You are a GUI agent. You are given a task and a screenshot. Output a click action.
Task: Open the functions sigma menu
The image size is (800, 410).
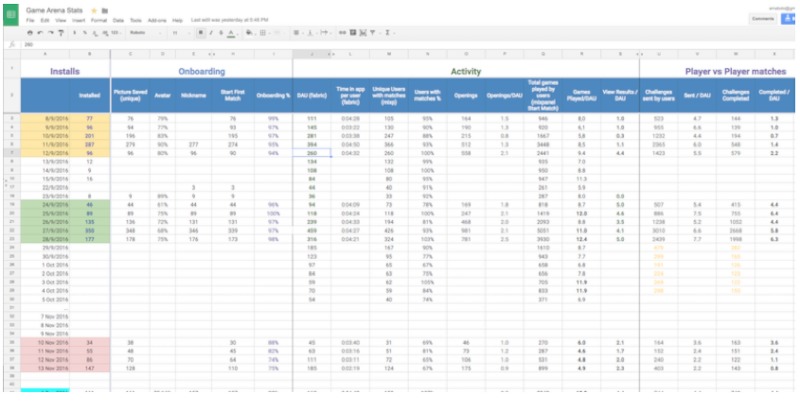tap(389, 33)
